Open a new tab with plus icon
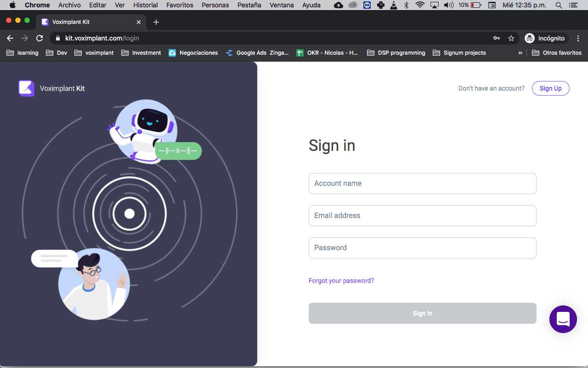The width and height of the screenshot is (588, 368). [156, 22]
